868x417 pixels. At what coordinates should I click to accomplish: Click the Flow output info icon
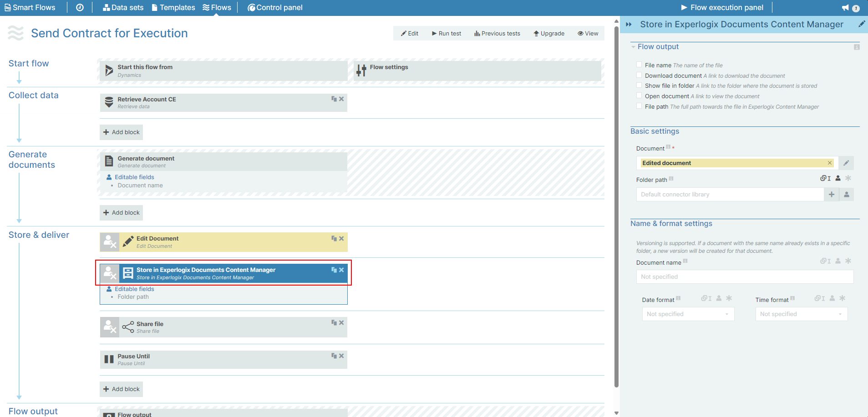(857, 47)
